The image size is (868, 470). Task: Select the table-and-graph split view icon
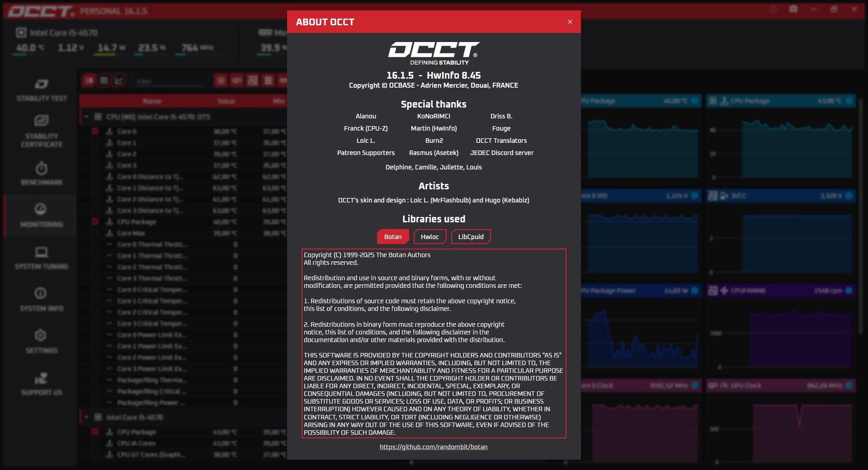point(89,80)
